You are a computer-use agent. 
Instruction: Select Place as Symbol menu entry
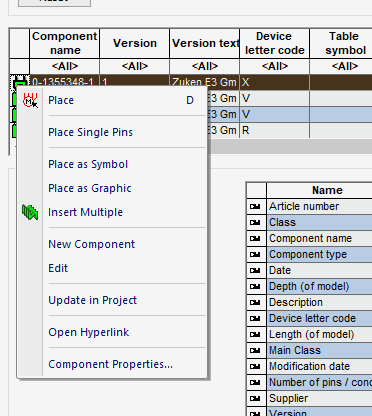tap(88, 164)
